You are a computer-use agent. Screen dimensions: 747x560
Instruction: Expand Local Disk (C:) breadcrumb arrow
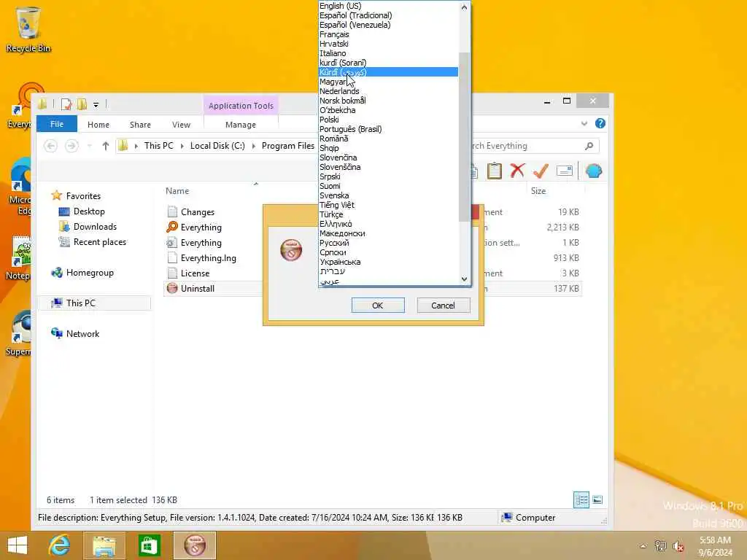[x=253, y=146]
